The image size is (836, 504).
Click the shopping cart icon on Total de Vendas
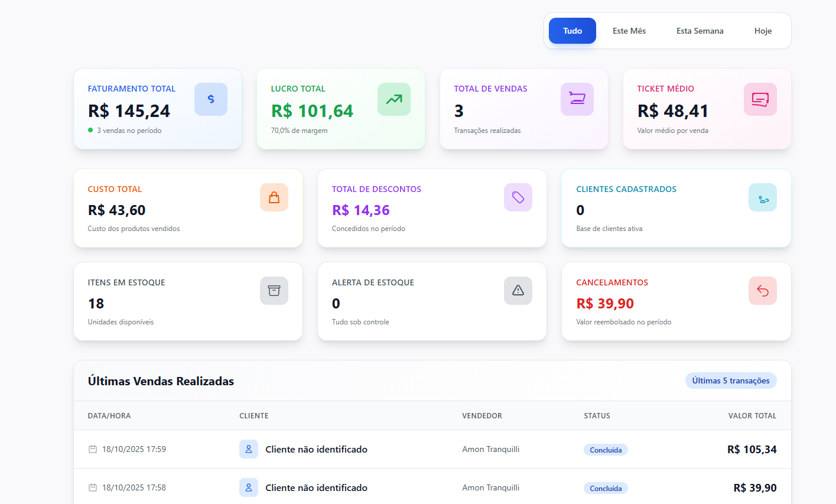tap(577, 99)
